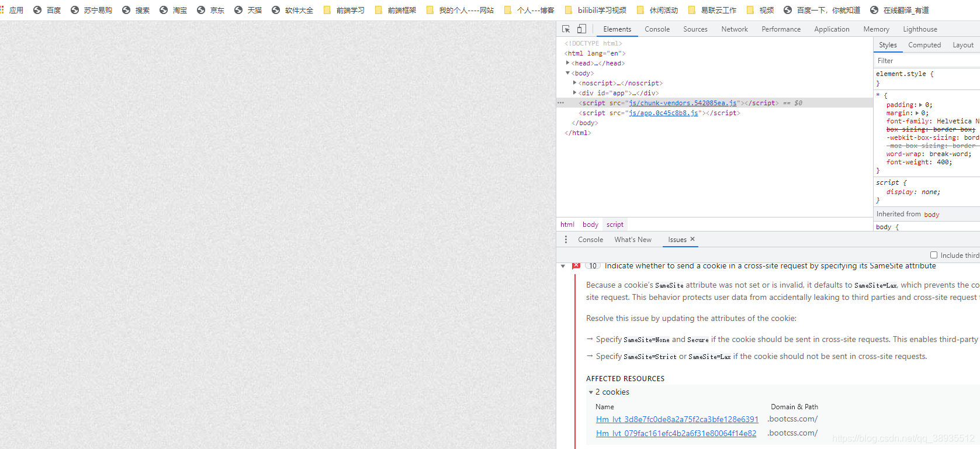This screenshot has height=449, width=980.
Task: Close the Issues drawer tab
Action: 692,239
